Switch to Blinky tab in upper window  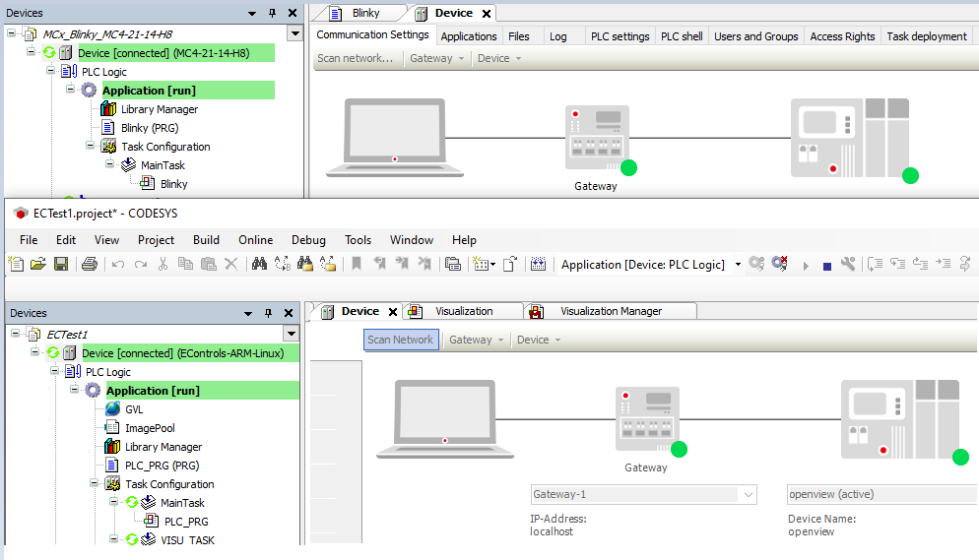365,13
